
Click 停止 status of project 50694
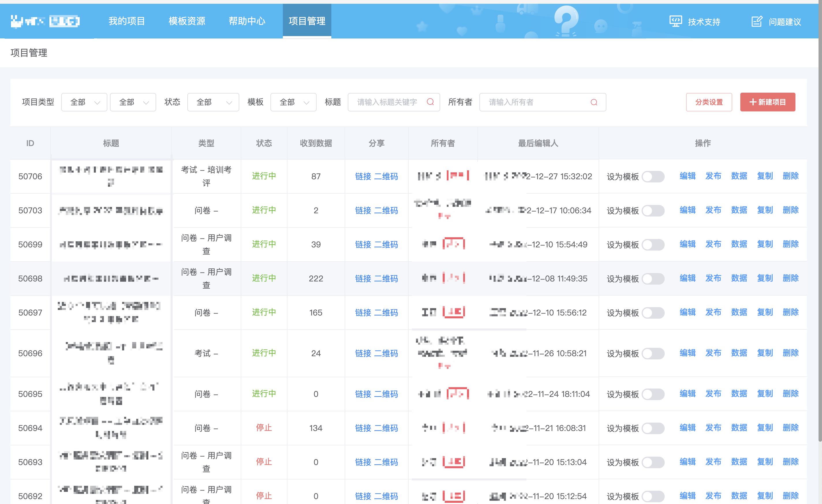point(264,427)
